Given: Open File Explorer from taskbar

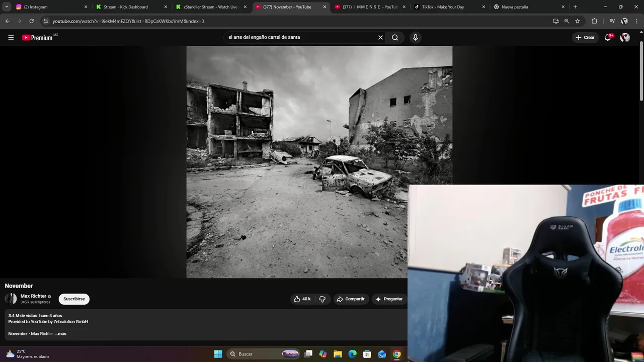Looking at the screenshot, I should pos(338,354).
